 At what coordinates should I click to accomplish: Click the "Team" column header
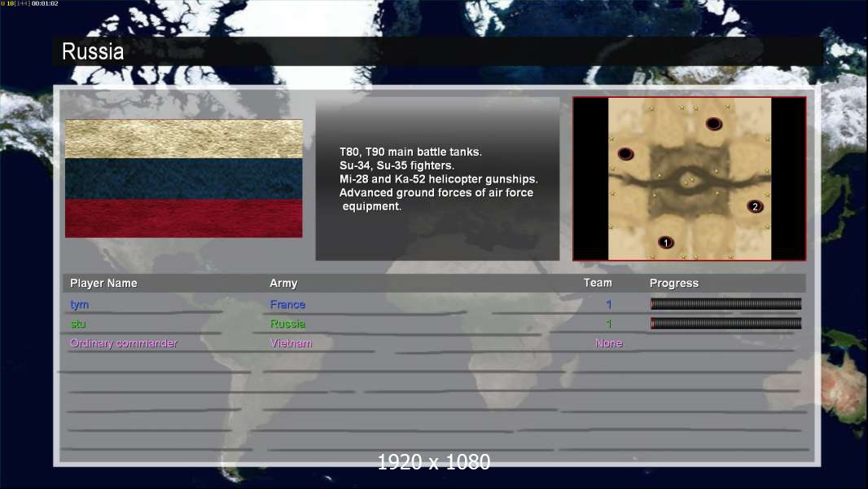pyautogui.click(x=598, y=283)
